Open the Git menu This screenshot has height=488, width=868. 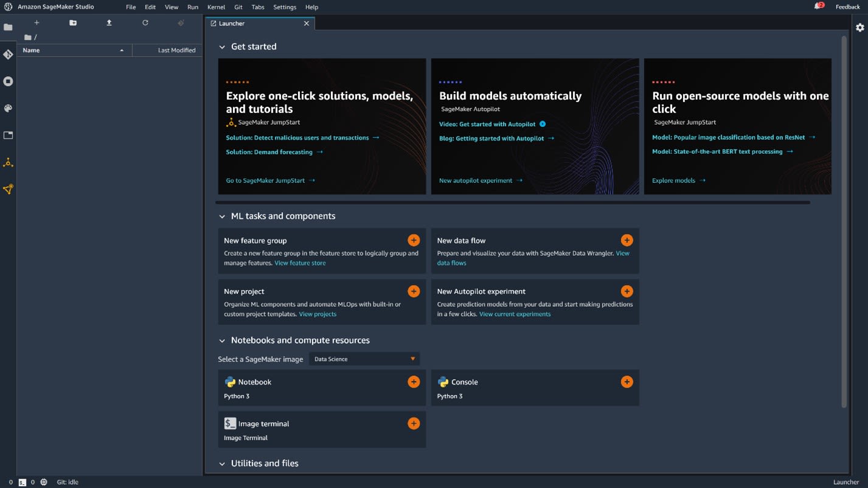[238, 7]
